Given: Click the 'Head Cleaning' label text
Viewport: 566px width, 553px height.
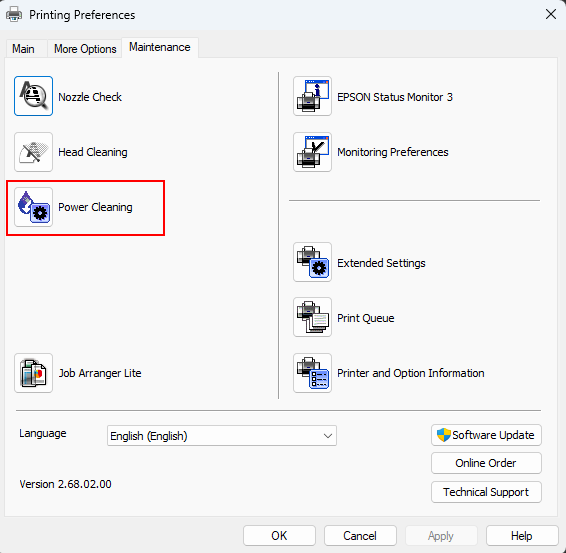Looking at the screenshot, I should pos(93,152).
